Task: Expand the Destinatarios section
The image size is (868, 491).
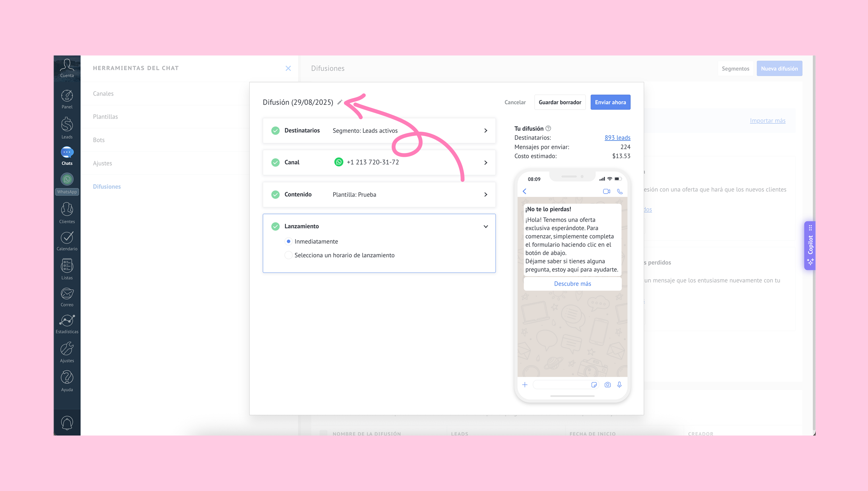Action: point(485,130)
